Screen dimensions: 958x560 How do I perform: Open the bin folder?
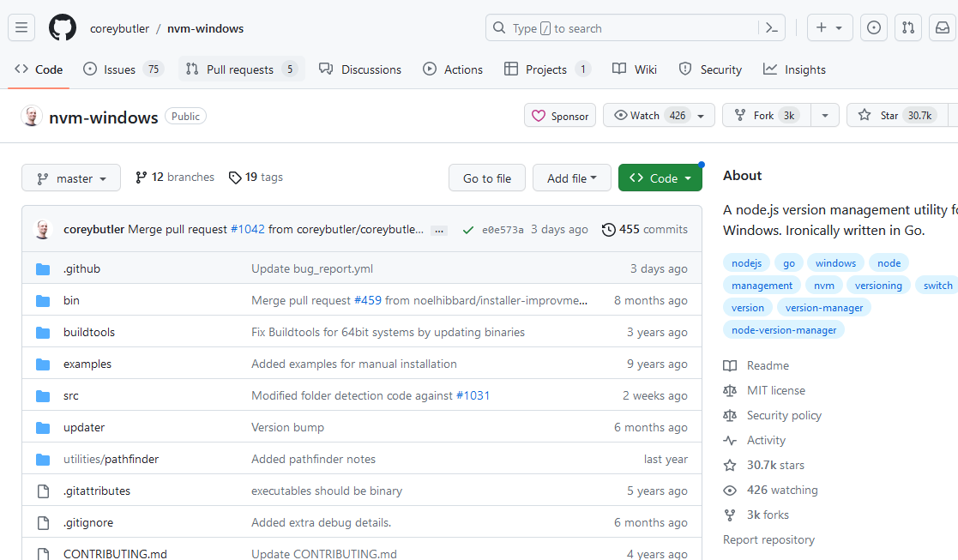(x=71, y=300)
